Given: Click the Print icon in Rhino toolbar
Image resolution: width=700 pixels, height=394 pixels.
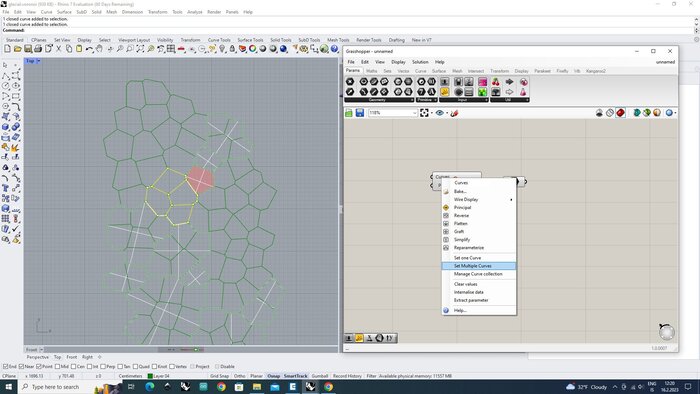Looking at the screenshot, I should click(x=38, y=49).
